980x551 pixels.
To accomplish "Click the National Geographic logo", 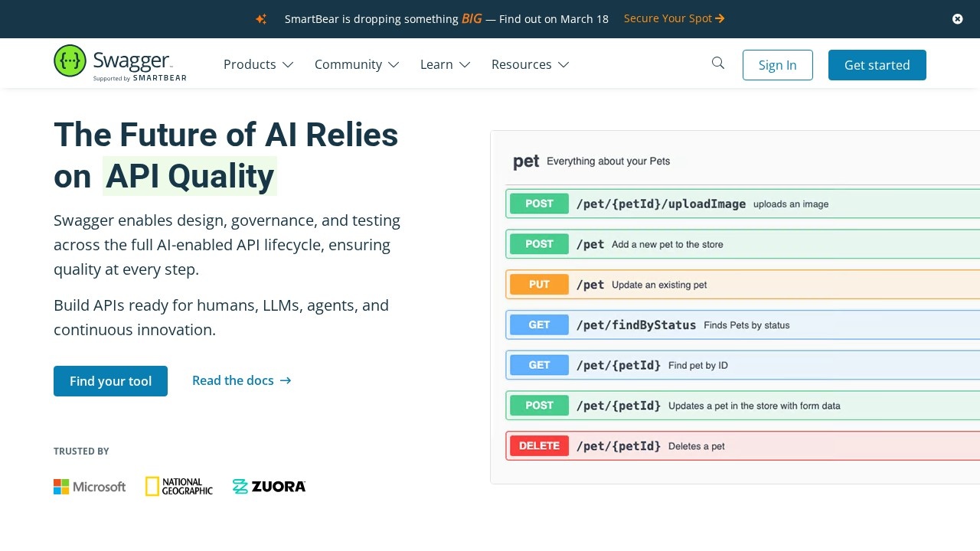I will 179,487.
